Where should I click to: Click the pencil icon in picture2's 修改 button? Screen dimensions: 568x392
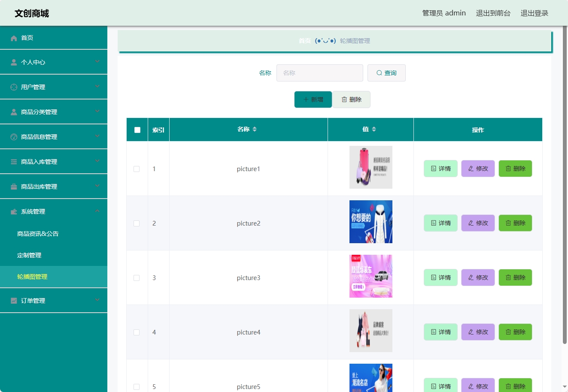(x=471, y=223)
